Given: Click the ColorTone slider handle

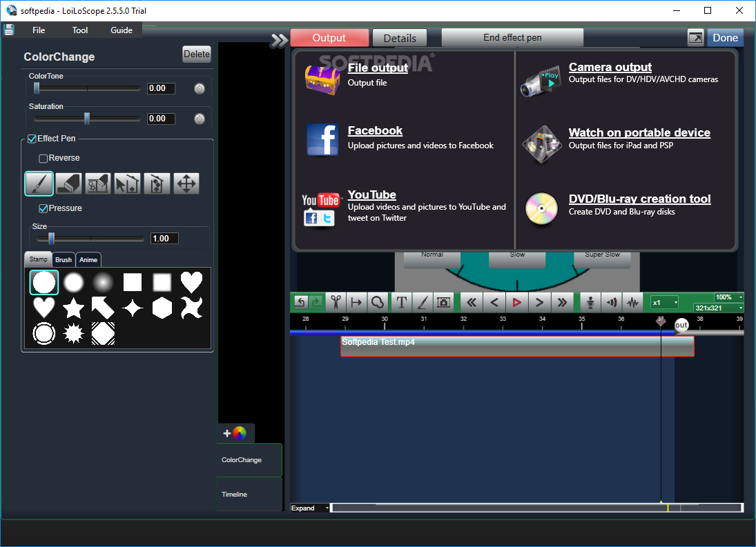Looking at the screenshot, I should (37, 88).
